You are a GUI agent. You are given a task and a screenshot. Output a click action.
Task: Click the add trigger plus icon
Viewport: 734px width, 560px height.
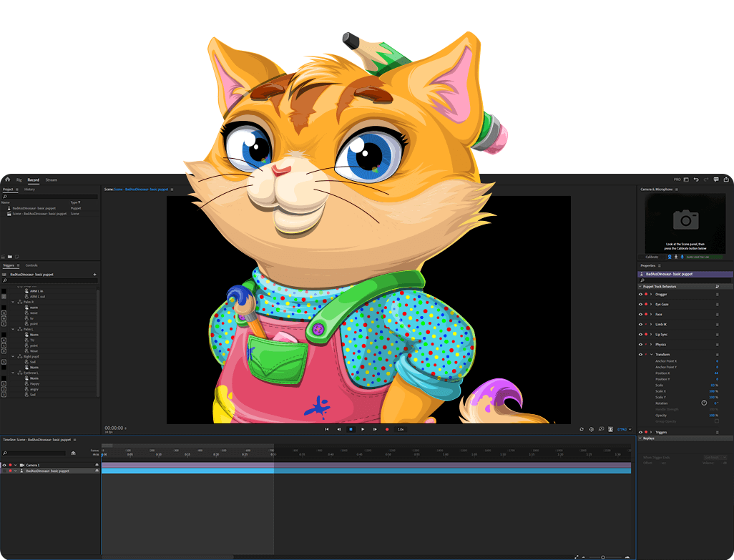[94, 274]
